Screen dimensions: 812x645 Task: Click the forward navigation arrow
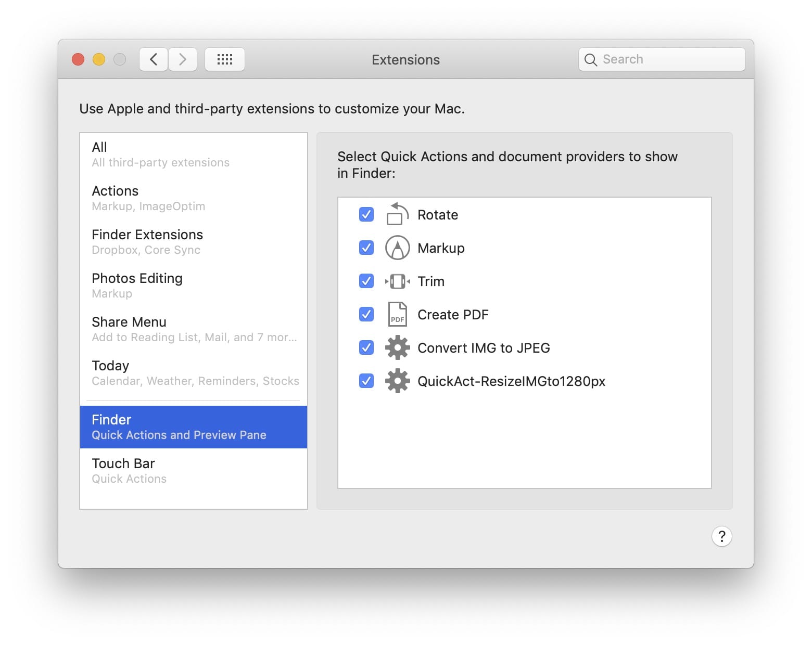[183, 59]
